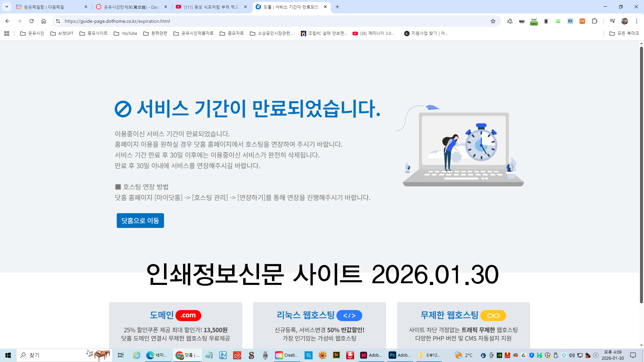Open apps grid in bookmarks bar
The width and height of the screenshot is (644, 362).
7,34
